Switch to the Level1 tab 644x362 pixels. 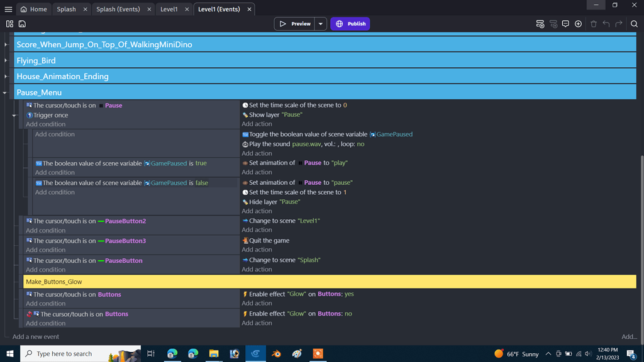point(169,9)
